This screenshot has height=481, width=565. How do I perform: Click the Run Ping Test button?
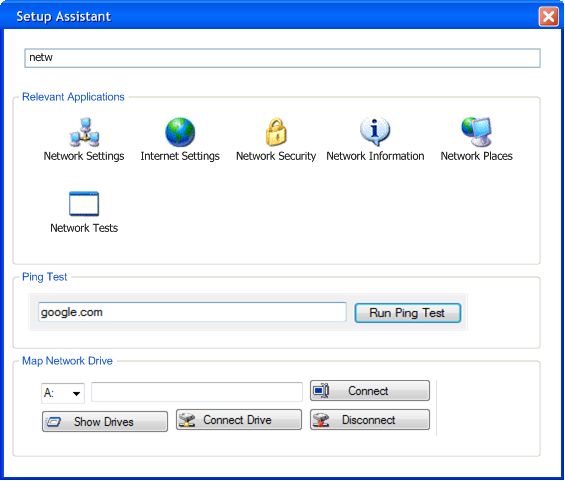tap(408, 313)
